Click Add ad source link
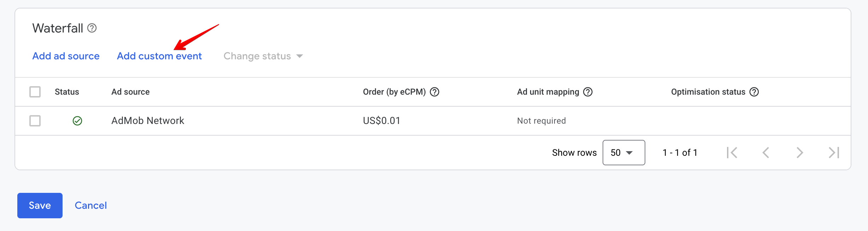This screenshot has height=231, width=868. coord(66,56)
